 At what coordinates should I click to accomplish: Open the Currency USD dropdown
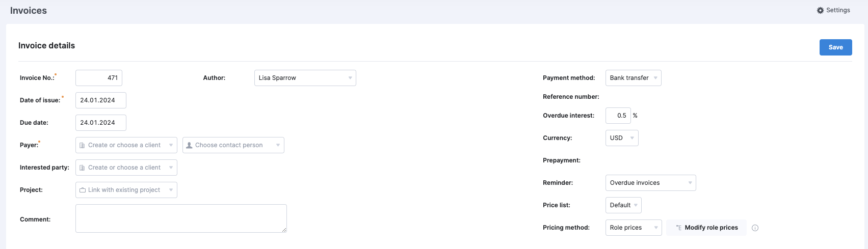[x=622, y=138]
